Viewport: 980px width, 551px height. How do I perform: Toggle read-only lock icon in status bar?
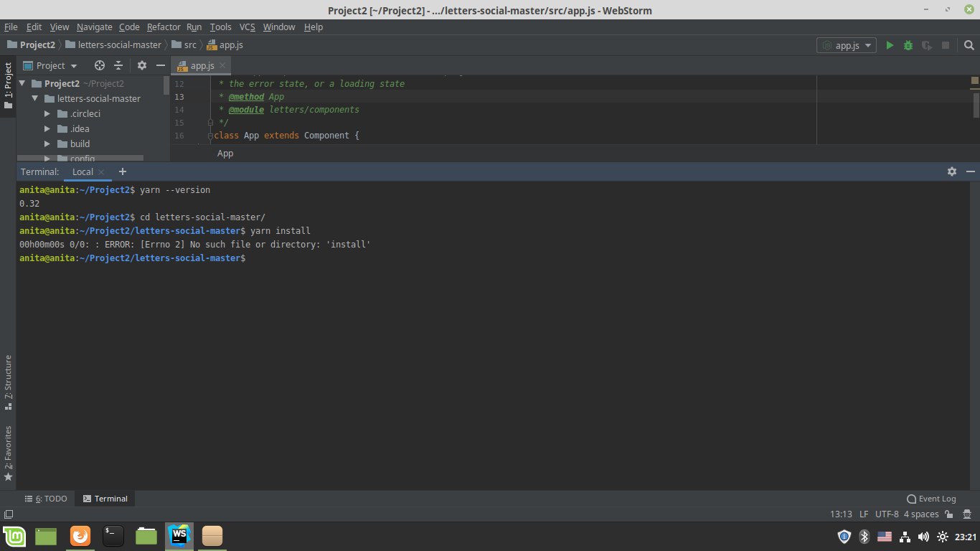pos(948,514)
